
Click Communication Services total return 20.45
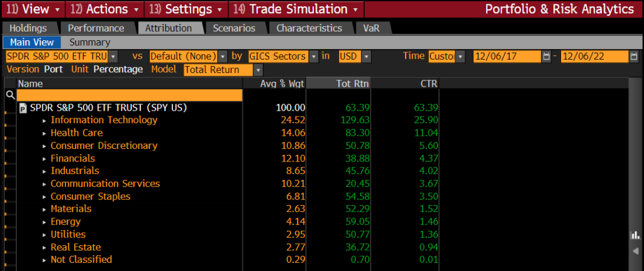(x=358, y=184)
